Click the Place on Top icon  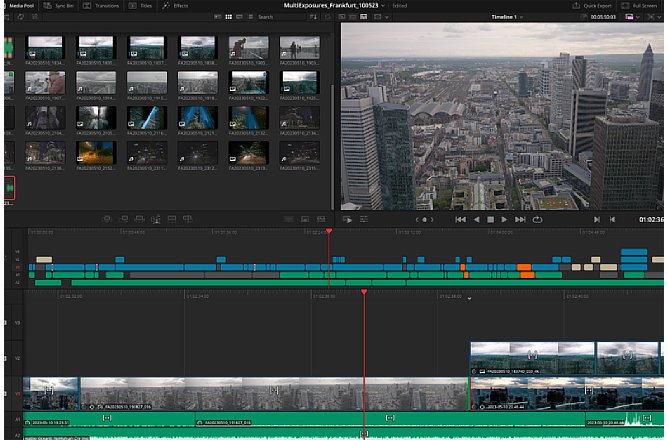pos(172,219)
